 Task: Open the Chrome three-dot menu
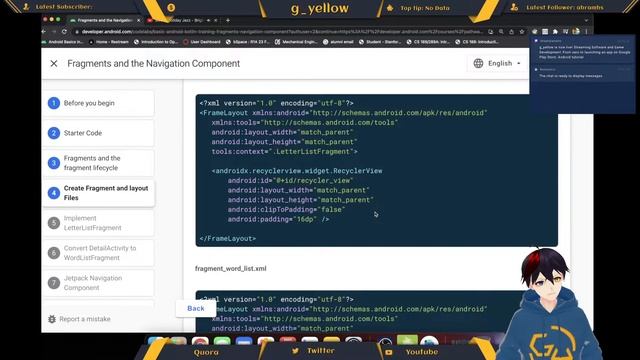click(586, 31)
